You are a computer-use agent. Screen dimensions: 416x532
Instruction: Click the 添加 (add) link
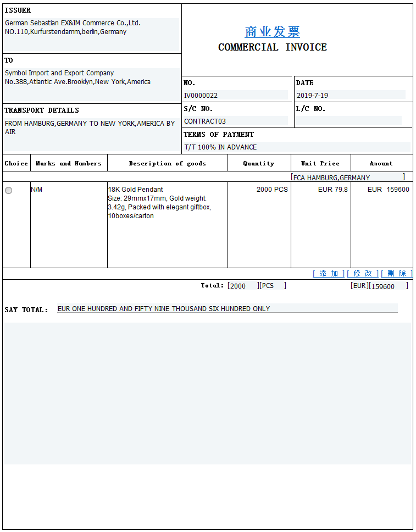click(329, 274)
